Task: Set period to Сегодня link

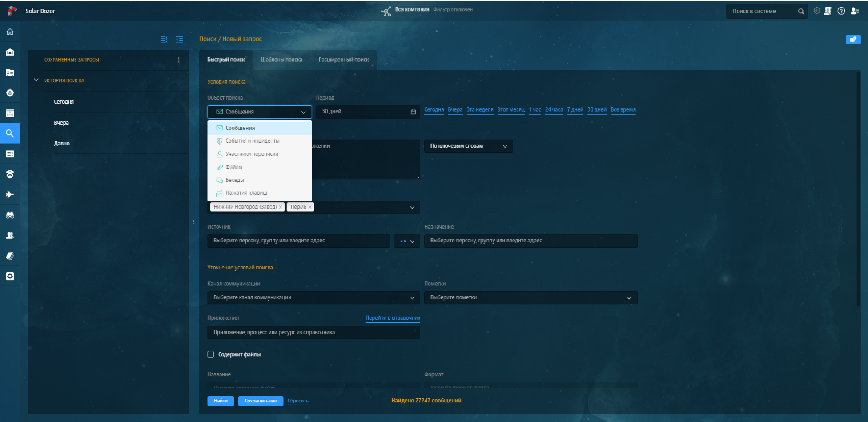Action: (x=434, y=110)
